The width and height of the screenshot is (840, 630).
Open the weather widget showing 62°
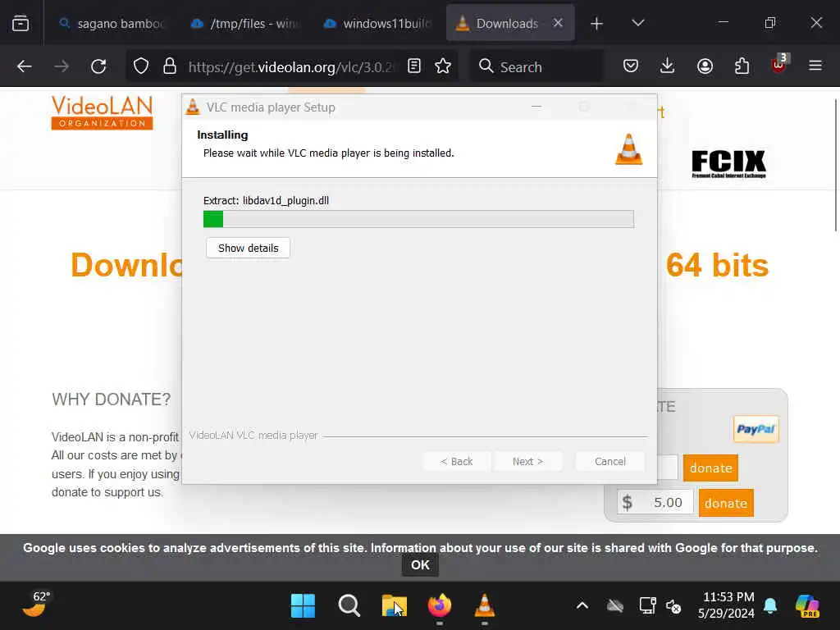coord(36,605)
